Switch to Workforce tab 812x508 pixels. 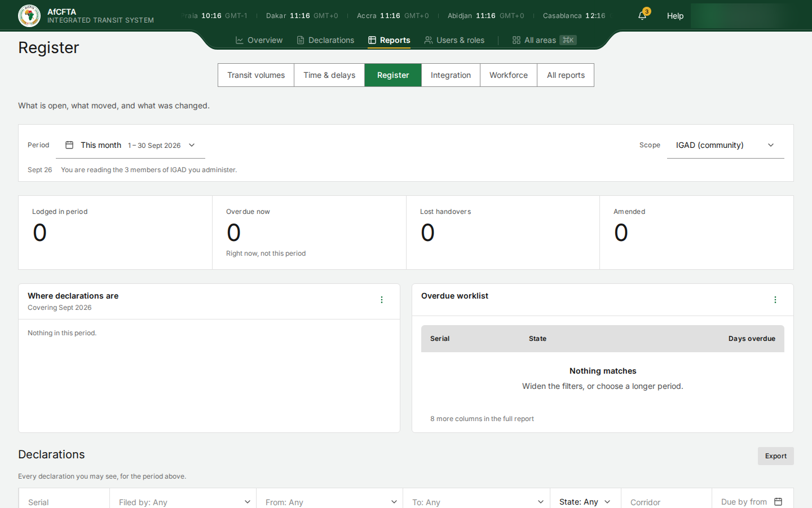coord(509,75)
